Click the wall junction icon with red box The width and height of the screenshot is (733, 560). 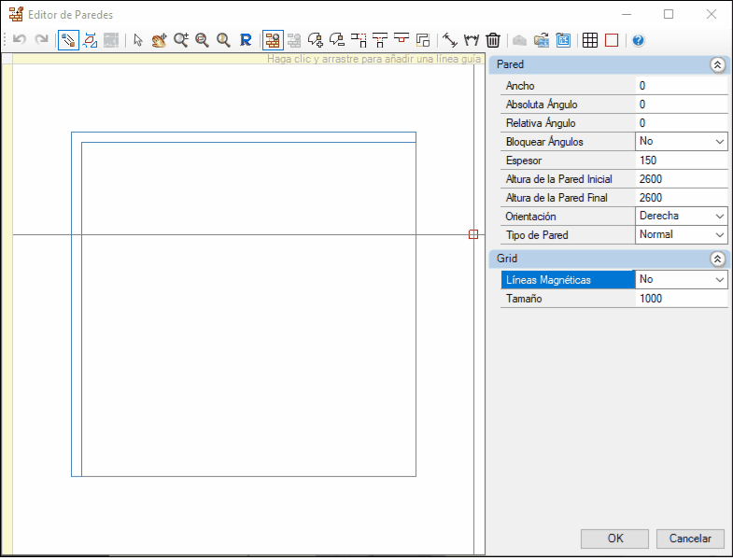tap(402, 38)
